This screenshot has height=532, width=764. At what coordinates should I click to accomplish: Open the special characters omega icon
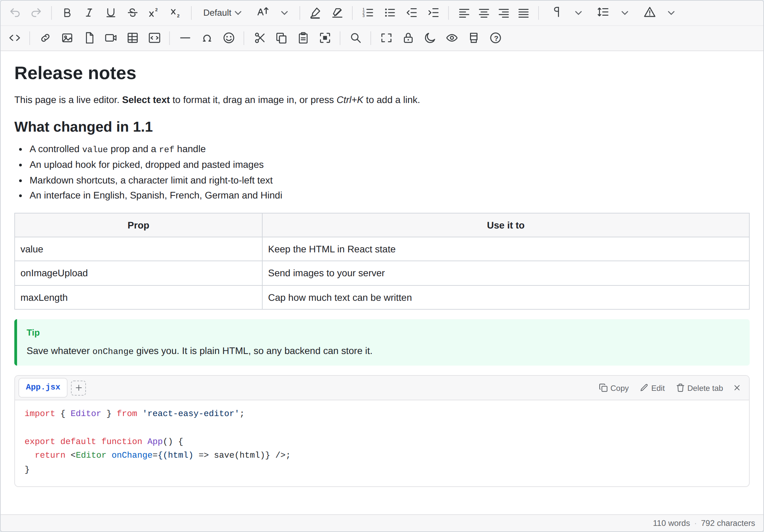coord(207,38)
